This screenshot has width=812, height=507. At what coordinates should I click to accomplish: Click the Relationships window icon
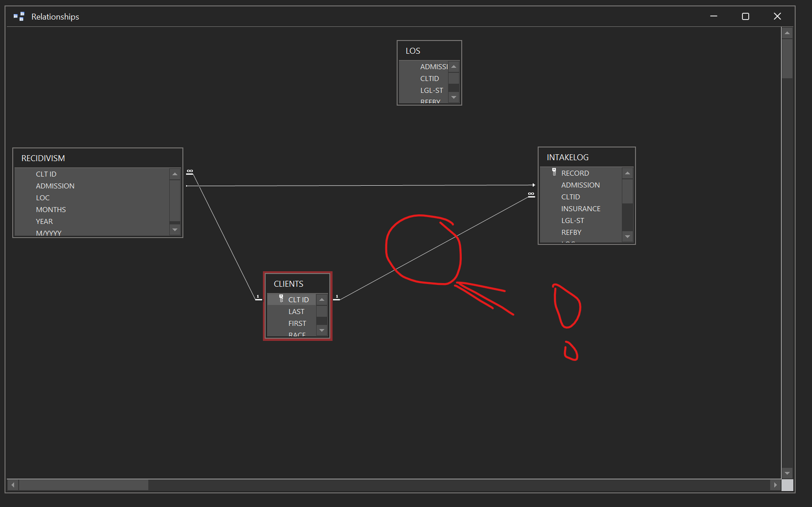coord(19,17)
